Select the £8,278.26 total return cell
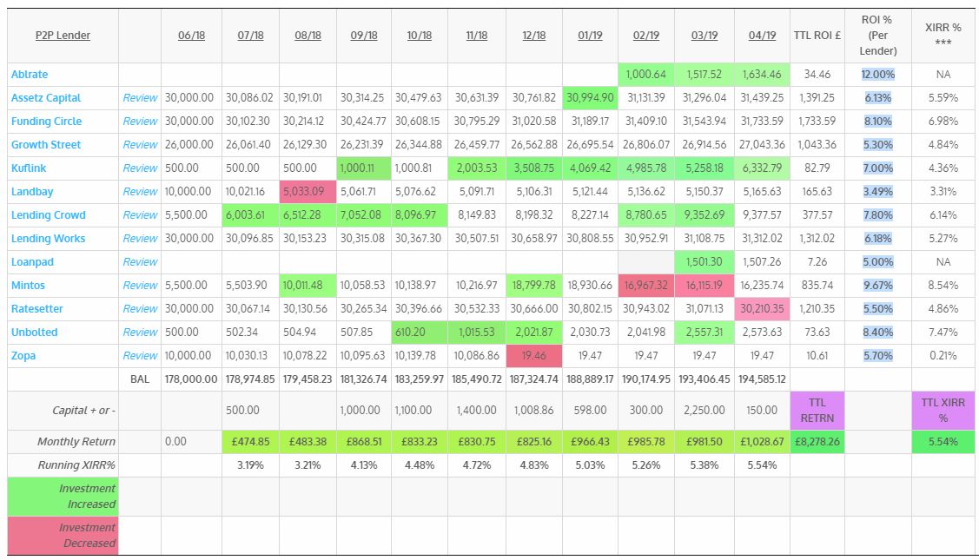Screen dimensions: 979x560 point(817,441)
